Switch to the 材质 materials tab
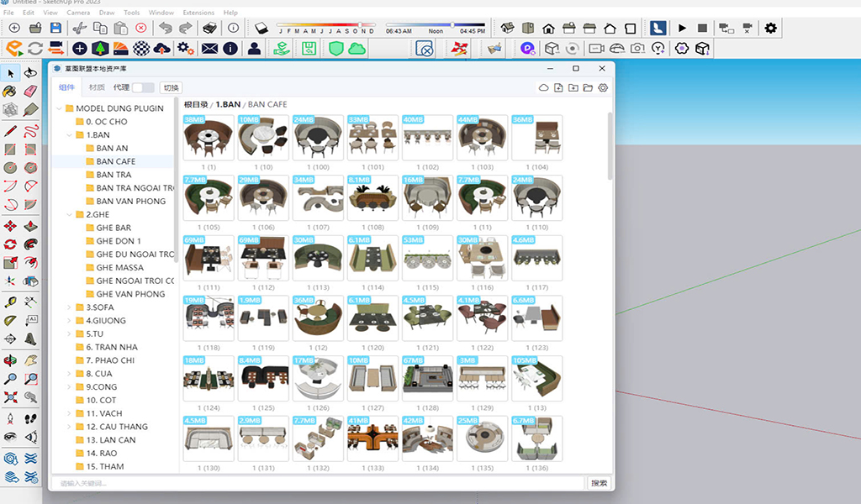 97,87
